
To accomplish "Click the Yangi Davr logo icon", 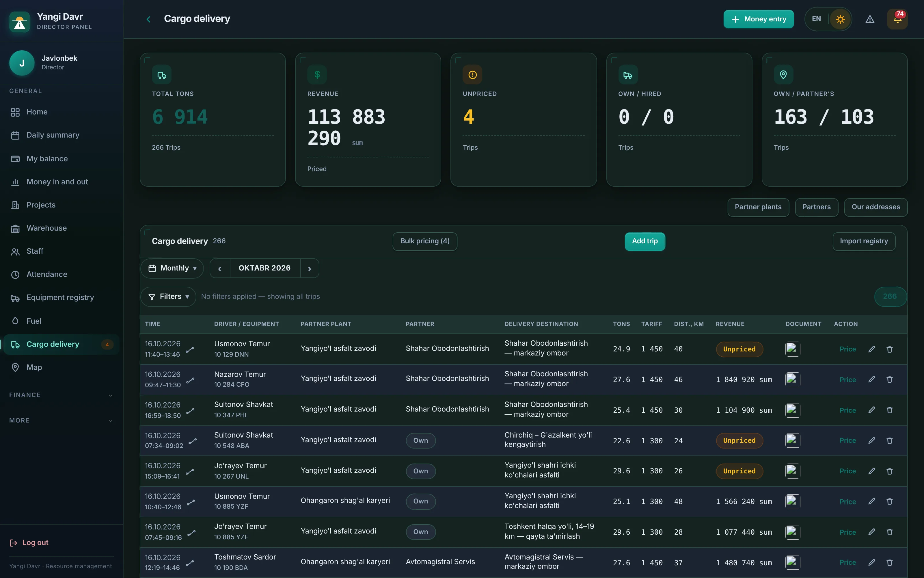I will [19, 21].
